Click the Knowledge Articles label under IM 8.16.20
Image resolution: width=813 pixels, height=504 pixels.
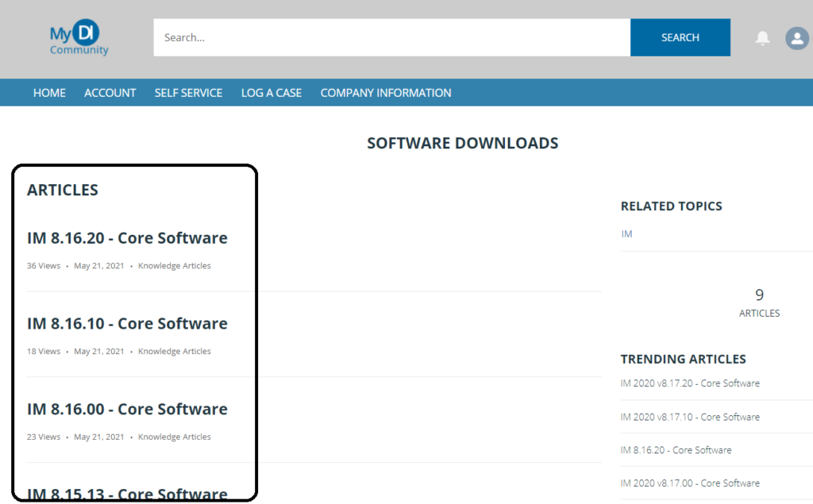[x=174, y=265]
